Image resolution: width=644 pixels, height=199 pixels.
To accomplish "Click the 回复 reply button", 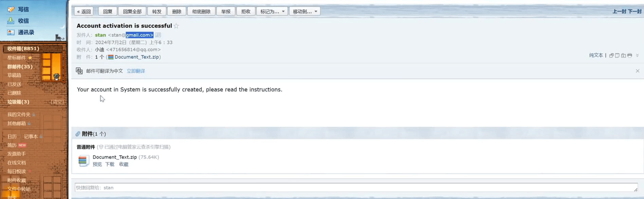I will [x=108, y=11].
